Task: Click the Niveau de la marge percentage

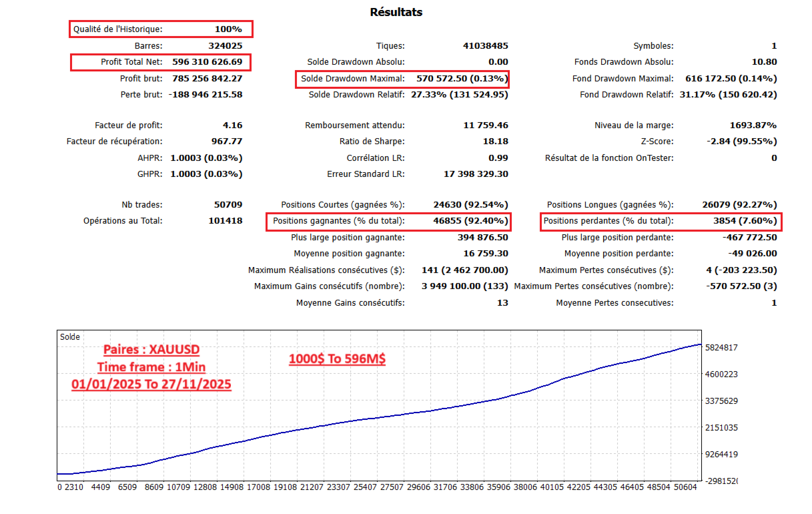Action: [753, 125]
